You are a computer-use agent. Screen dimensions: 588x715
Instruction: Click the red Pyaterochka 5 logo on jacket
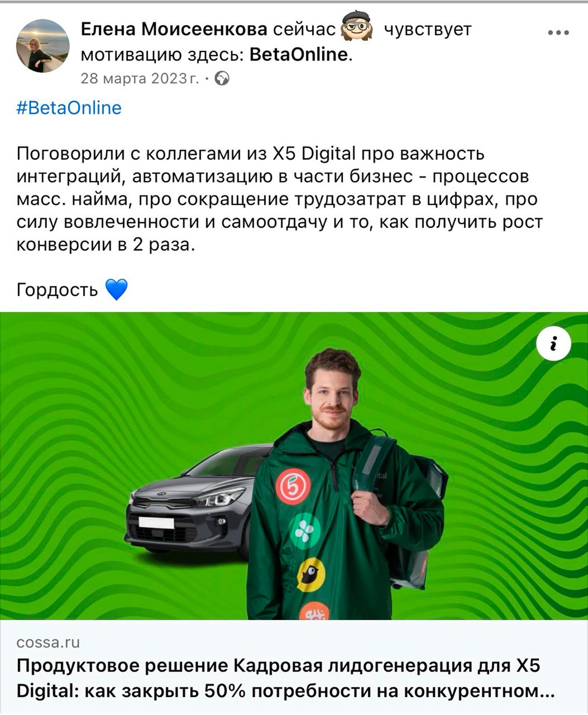point(293,486)
